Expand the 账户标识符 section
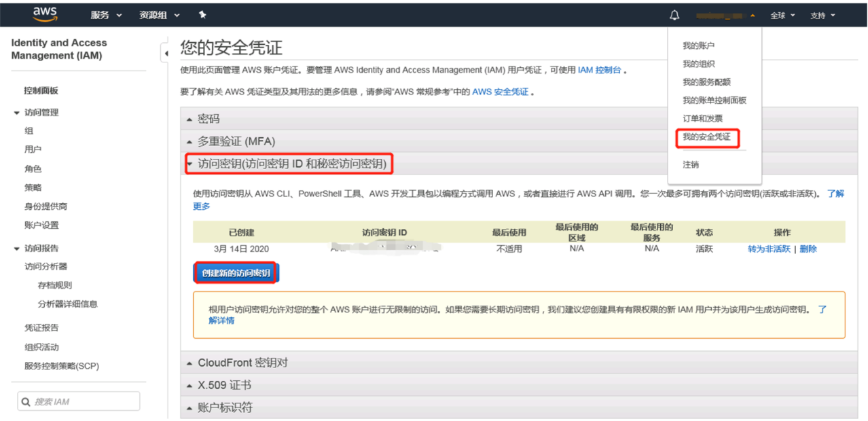The height and width of the screenshot is (421, 868). [519, 407]
